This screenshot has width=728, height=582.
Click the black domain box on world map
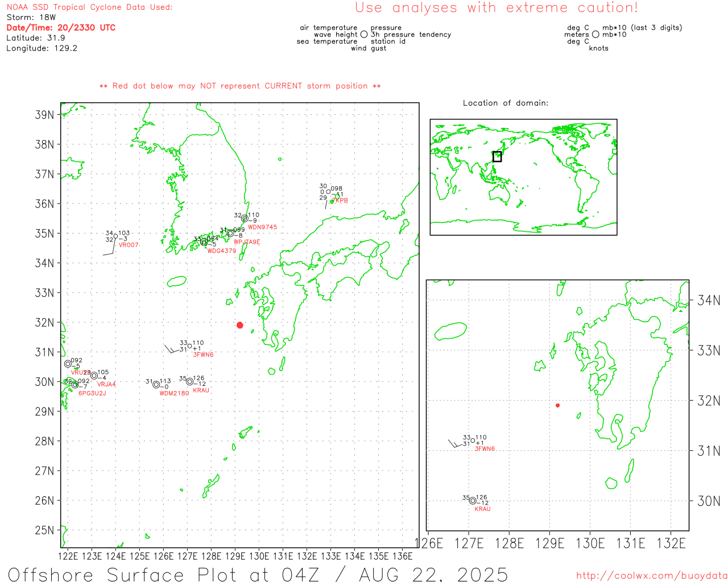coord(497,156)
